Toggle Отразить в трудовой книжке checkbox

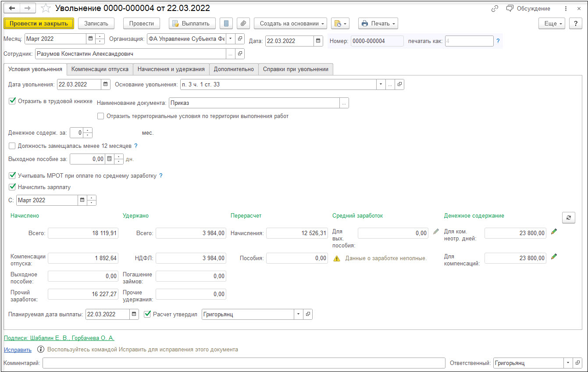12,101
